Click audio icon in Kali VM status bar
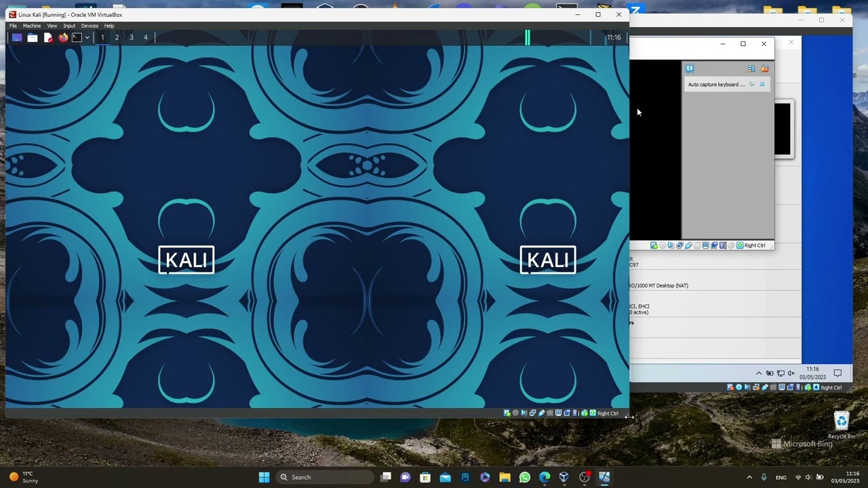868x488 pixels. pyautogui.click(x=524, y=413)
